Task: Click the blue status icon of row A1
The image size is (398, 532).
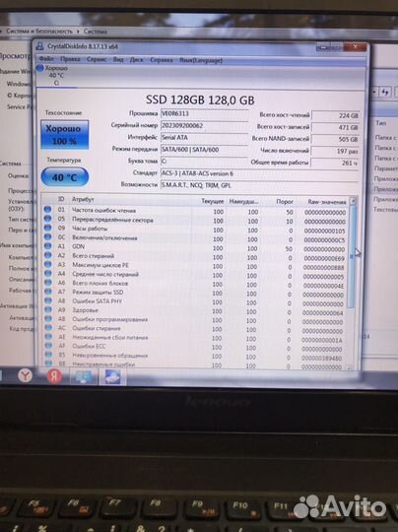Action: (x=48, y=246)
